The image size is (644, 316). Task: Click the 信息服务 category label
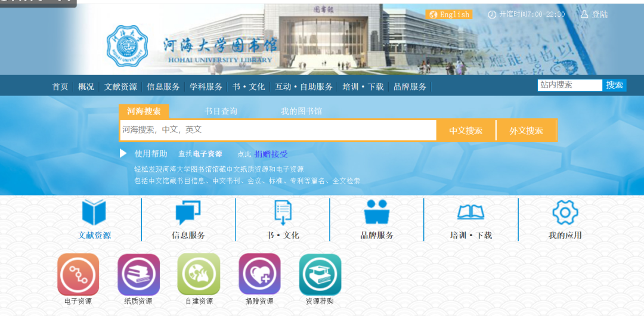point(188,236)
